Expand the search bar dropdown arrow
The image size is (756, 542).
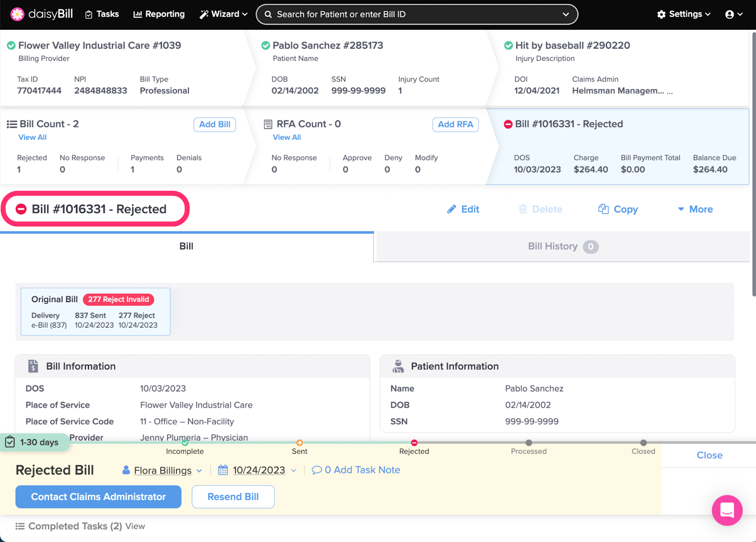pos(566,14)
